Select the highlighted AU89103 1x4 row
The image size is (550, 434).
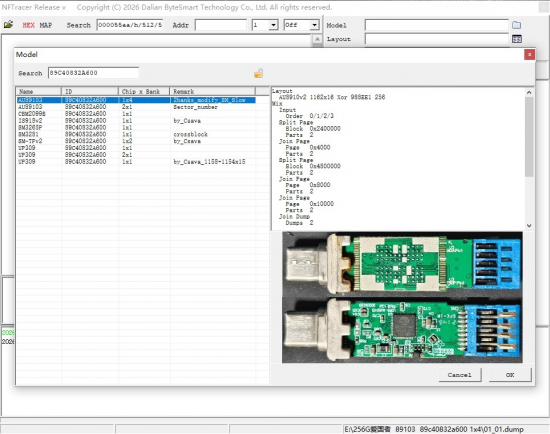click(136, 100)
